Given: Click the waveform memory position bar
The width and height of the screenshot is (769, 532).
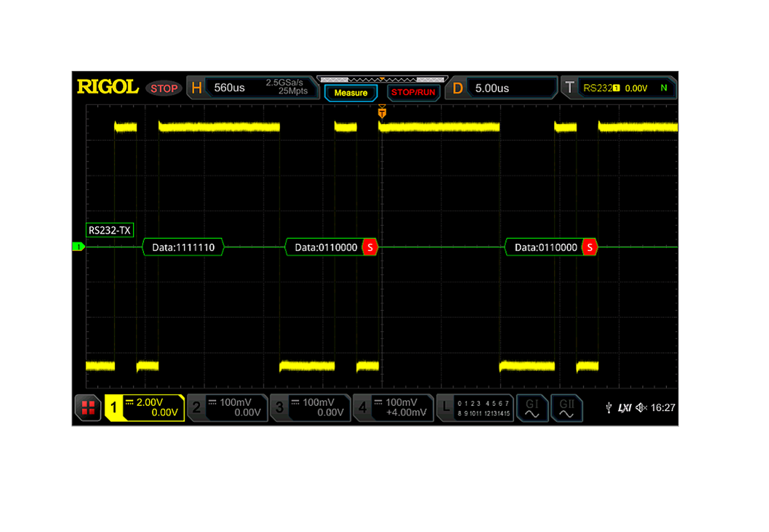Looking at the screenshot, I should tap(382, 80).
